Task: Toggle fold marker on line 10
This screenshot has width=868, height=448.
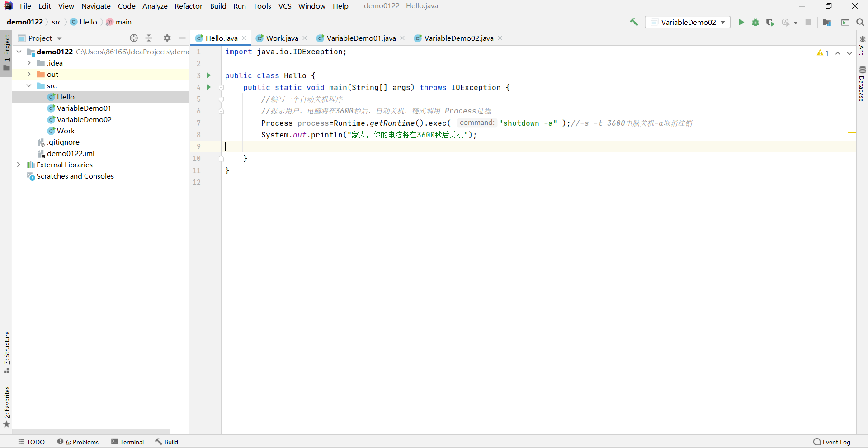Action: [x=222, y=159]
